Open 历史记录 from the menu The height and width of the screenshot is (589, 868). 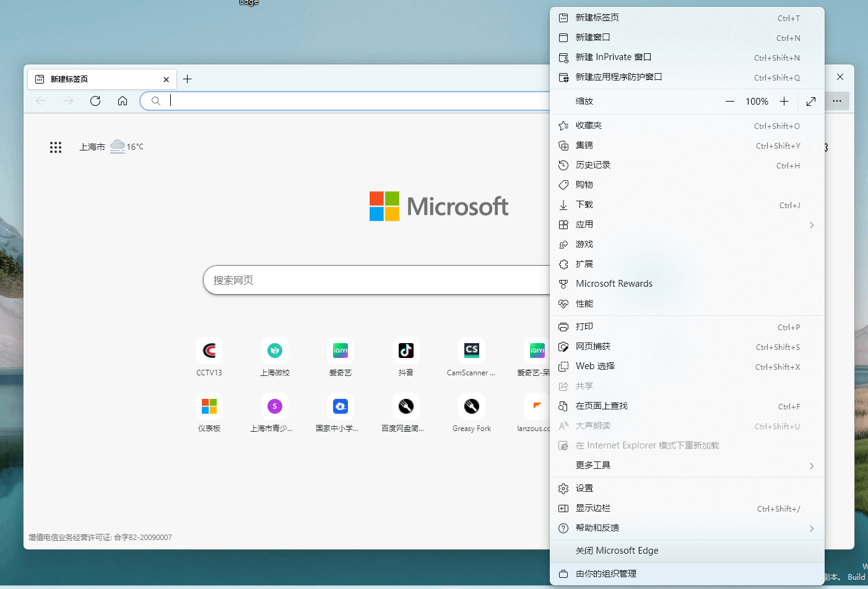point(687,165)
